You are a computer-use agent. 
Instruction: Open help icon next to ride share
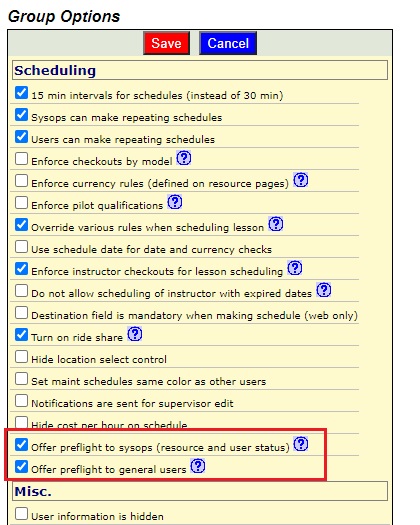point(135,334)
